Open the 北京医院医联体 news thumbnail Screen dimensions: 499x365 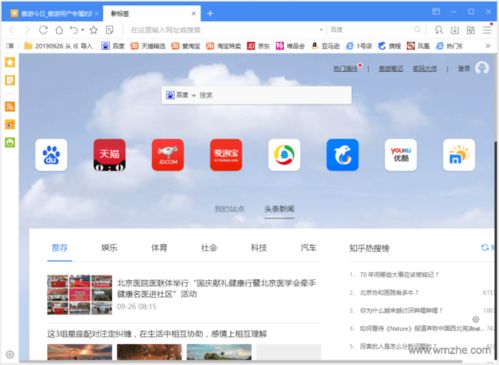(80, 295)
